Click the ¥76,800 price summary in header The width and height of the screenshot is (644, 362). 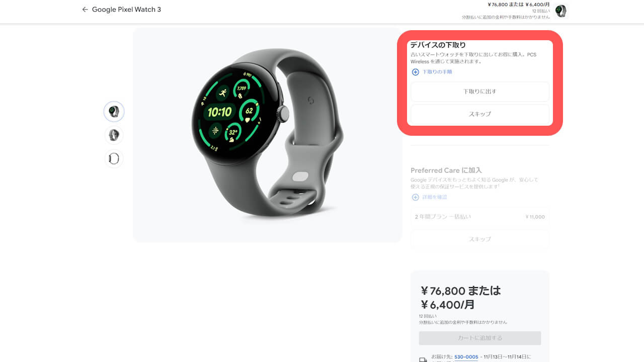click(518, 5)
